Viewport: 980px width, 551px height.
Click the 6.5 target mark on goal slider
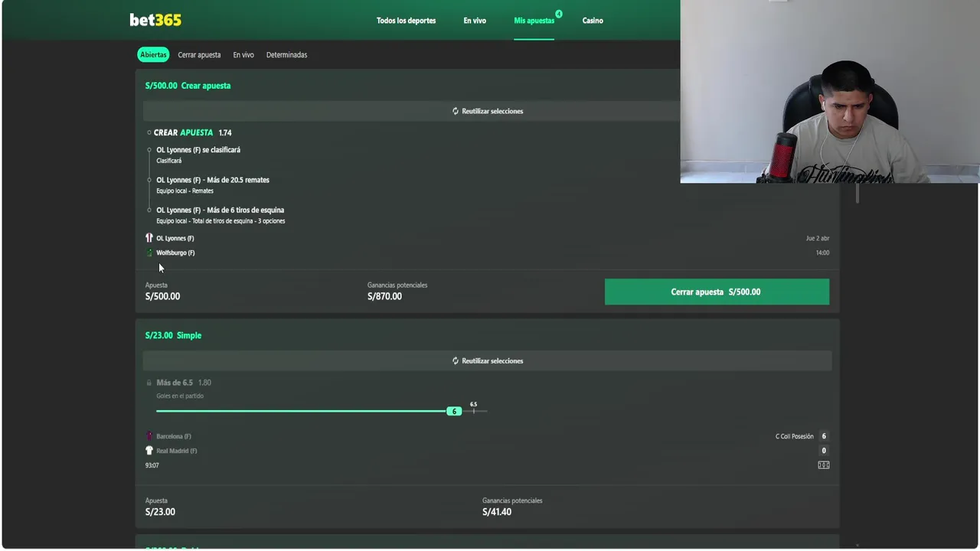point(473,408)
